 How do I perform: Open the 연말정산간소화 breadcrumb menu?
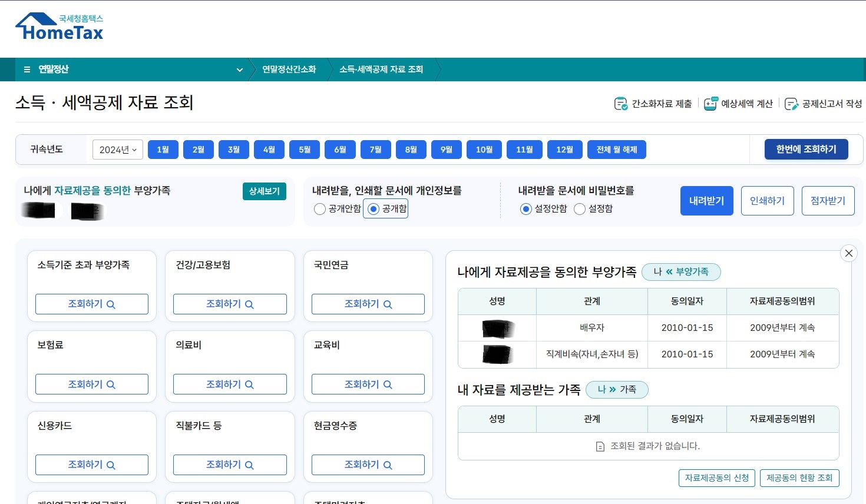289,69
